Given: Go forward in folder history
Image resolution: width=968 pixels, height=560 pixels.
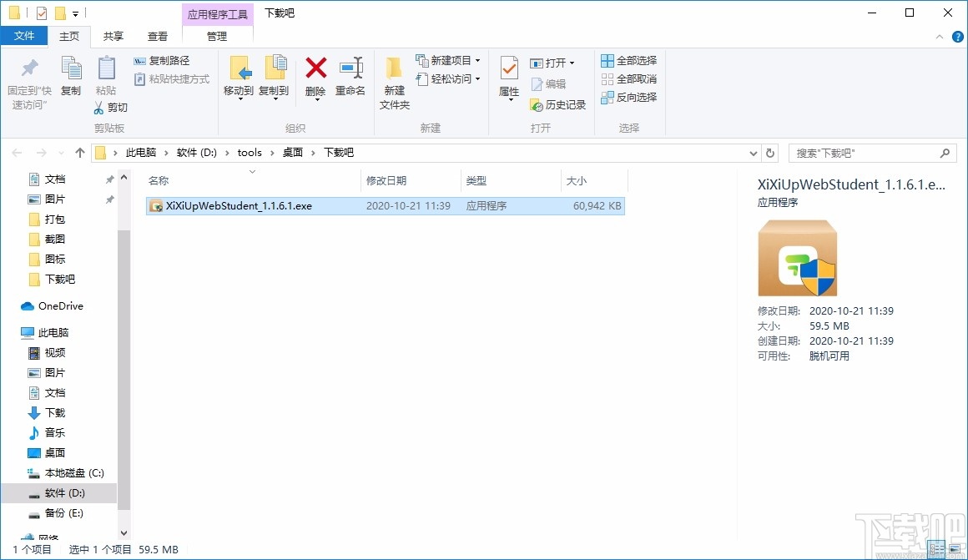Looking at the screenshot, I should [42, 153].
